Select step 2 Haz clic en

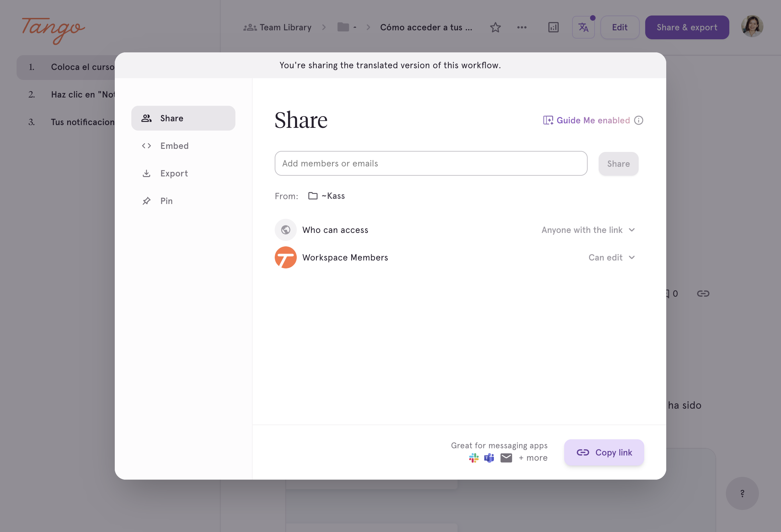66,95
